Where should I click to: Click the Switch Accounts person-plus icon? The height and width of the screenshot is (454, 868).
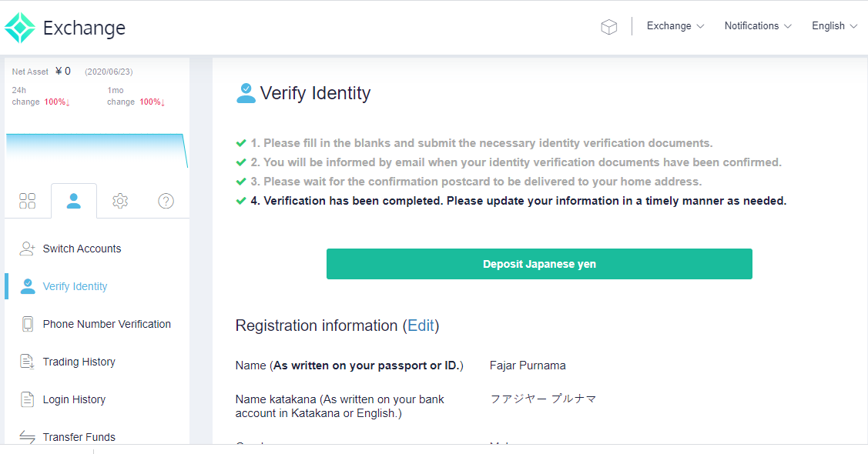tap(27, 249)
